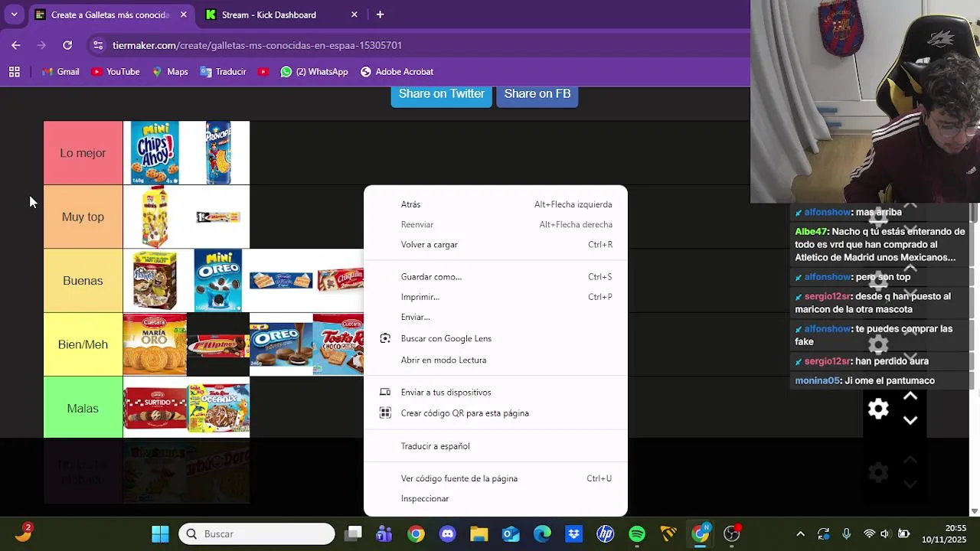Move the Malas row up with arrow
The width and height of the screenshot is (980, 551).
click(x=910, y=396)
